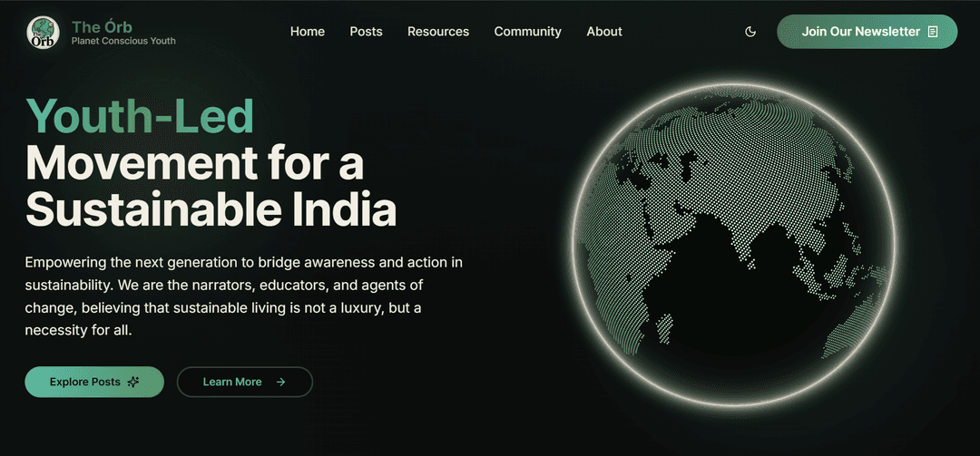Click the green "Youth-Led" heading text
The height and width of the screenshot is (456, 980).
point(140,116)
